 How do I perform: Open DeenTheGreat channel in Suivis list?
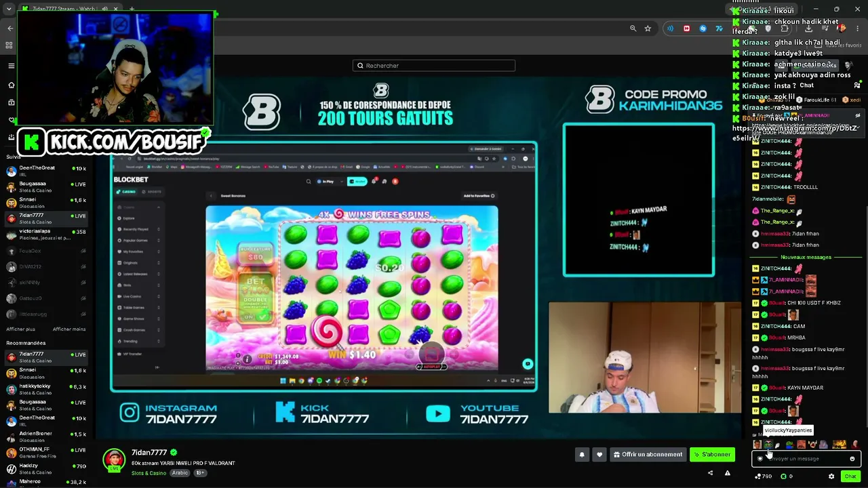click(46, 171)
